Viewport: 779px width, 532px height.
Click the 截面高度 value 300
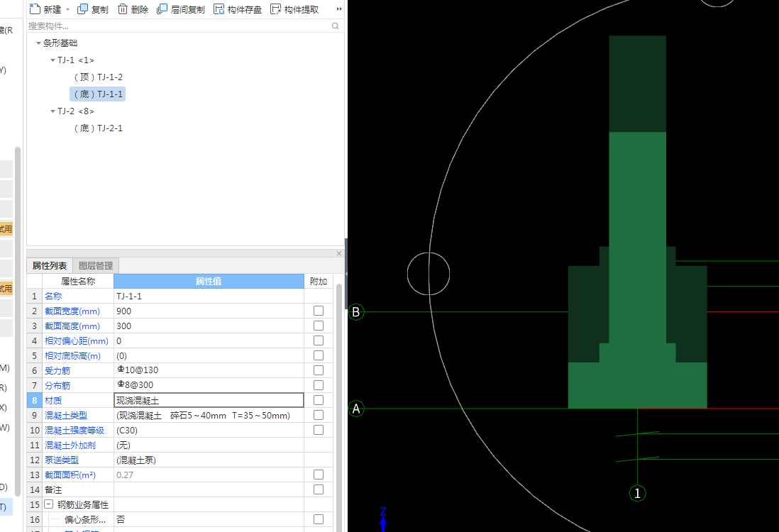point(209,326)
